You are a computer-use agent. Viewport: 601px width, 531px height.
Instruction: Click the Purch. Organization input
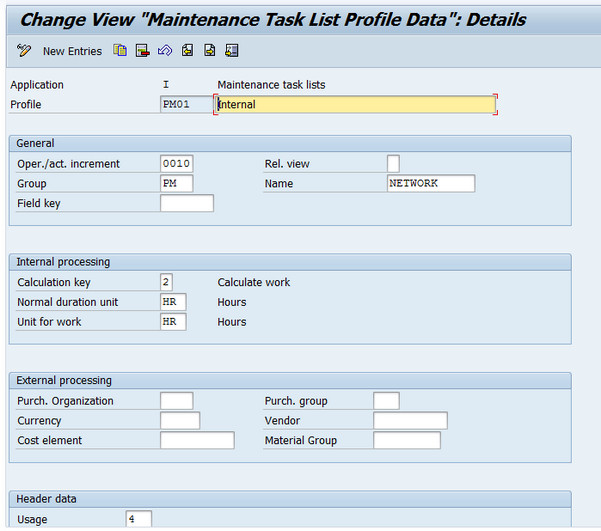click(x=176, y=401)
